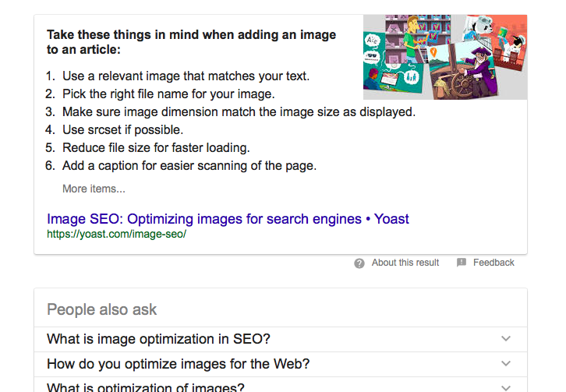Viewport: 566px width, 392px height.
Task: Open the Yoast illustration thumbnail in the snippet
Action: click(445, 57)
